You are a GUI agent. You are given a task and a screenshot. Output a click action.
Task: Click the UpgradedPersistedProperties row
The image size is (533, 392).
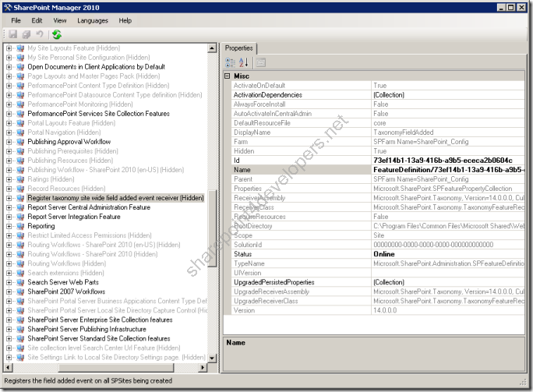378,282
